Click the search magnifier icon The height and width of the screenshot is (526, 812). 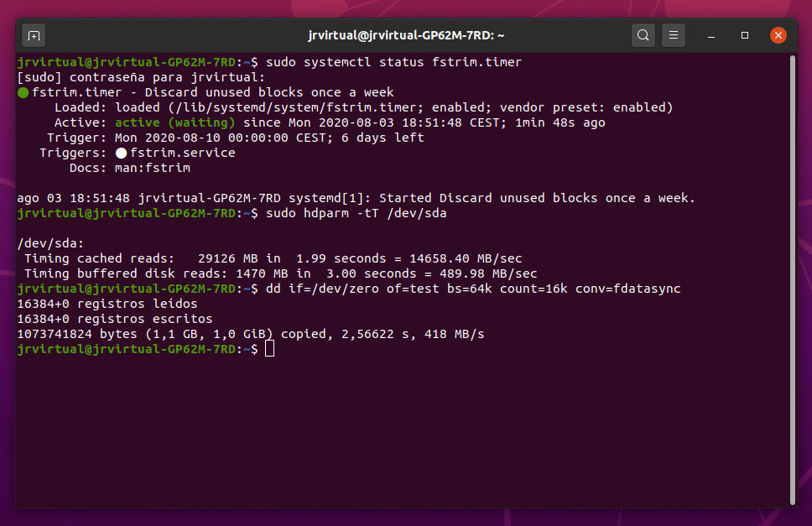point(643,35)
